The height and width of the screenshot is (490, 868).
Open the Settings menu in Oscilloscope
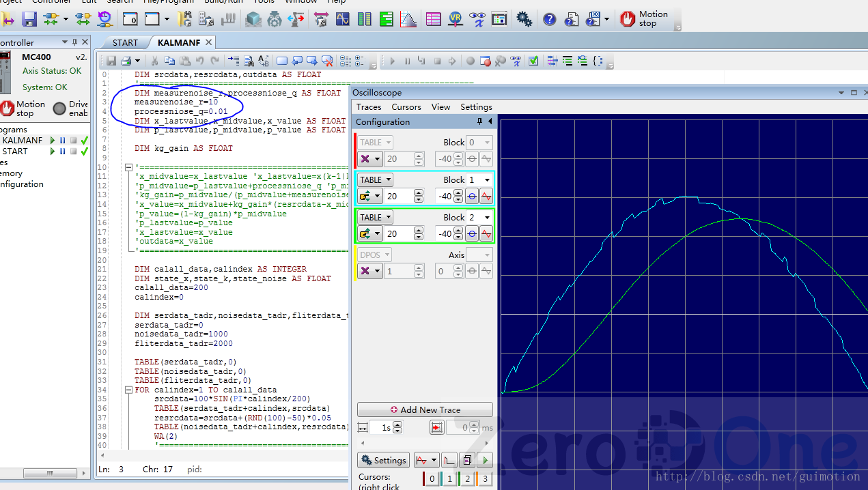point(476,107)
